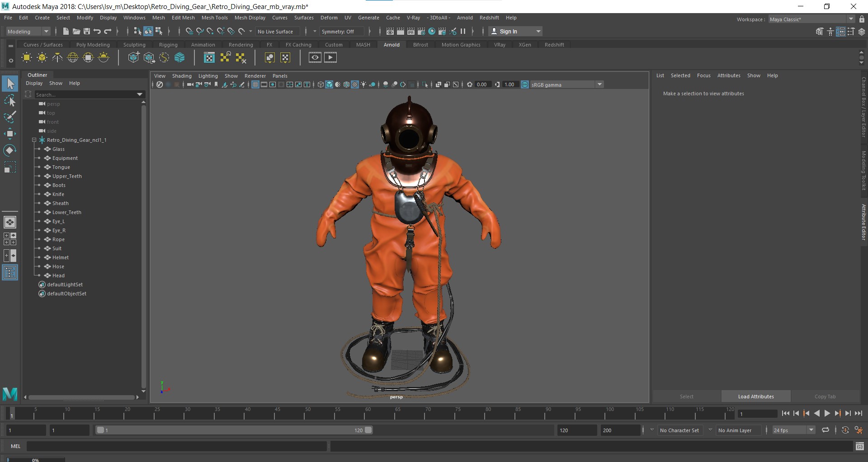868x462 pixels.
Task: Activate the Lasso select tool
Action: pyautogui.click(x=10, y=100)
